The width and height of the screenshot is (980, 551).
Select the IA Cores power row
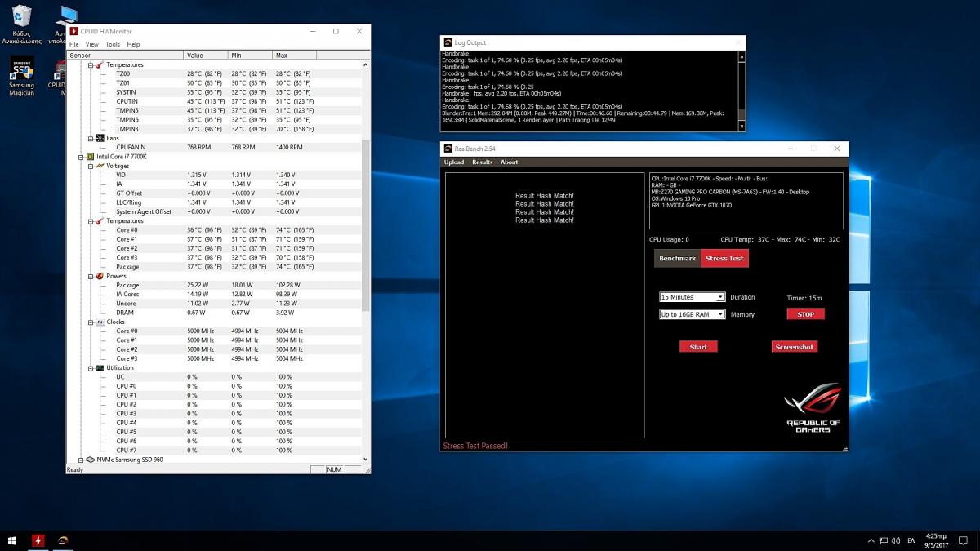click(214, 294)
